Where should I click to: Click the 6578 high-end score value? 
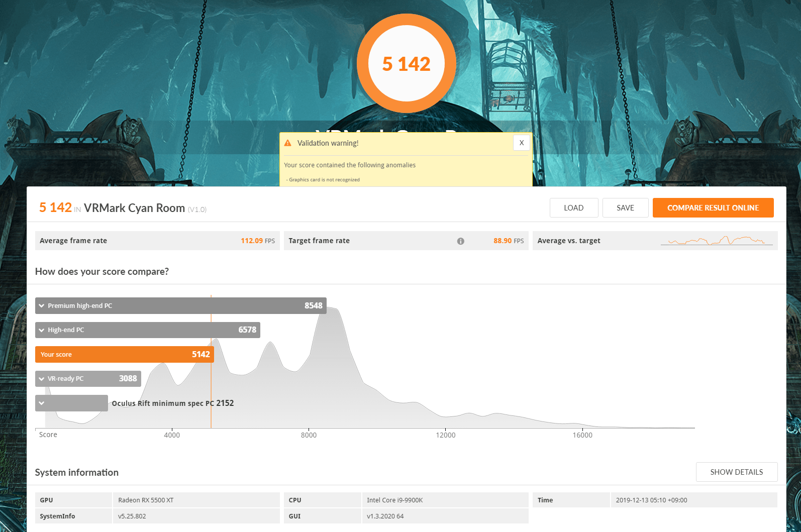(x=247, y=330)
